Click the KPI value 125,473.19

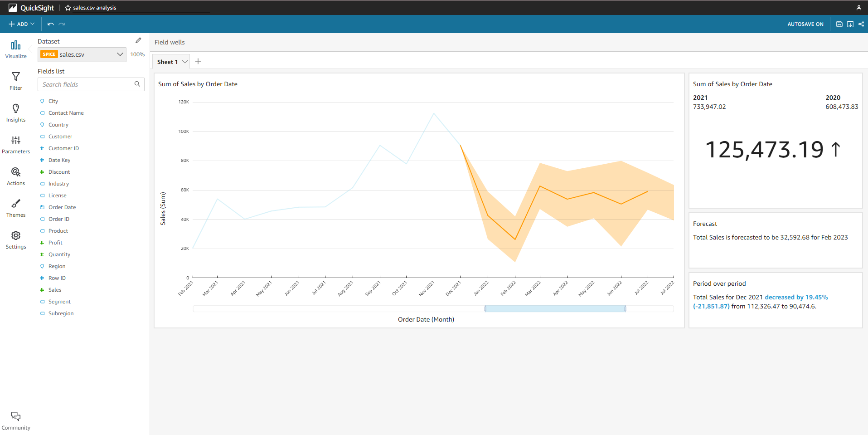pyautogui.click(x=764, y=150)
